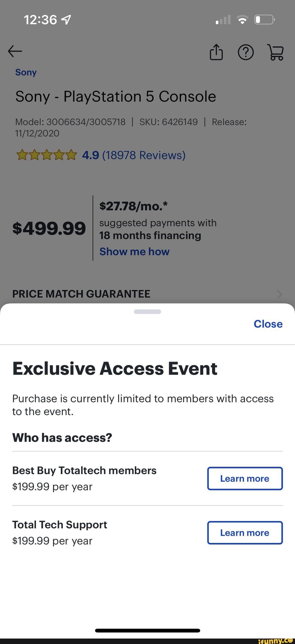Screen dimensions: 295x644
Task: Tap the Wi-Fi status icon
Action: (242, 20)
